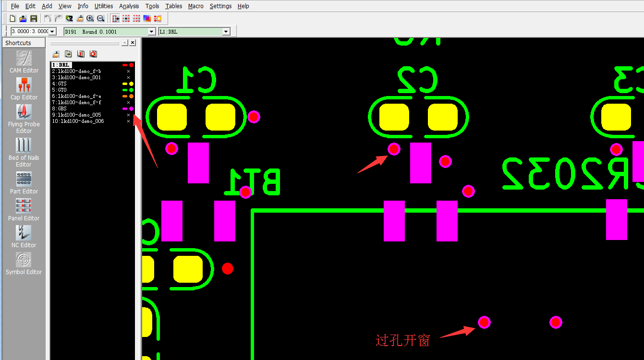Viewport: 644px width, 360px height.
Task: Open the Panel Editor shortcut
Action: click(24, 209)
